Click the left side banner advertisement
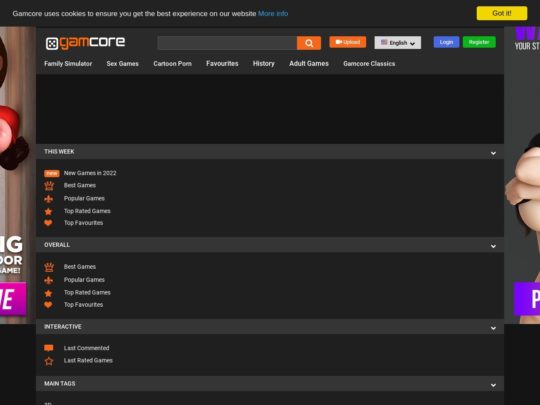Viewport: 540px width, 405px height. click(18, 176)
